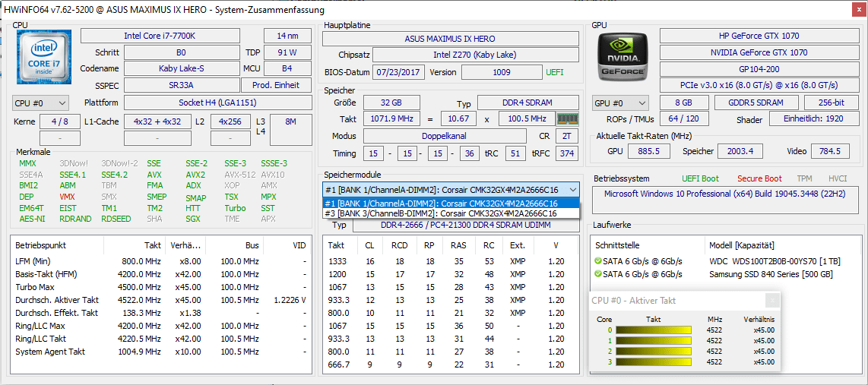Click the UEFI Boot label

tap(701, 178)
